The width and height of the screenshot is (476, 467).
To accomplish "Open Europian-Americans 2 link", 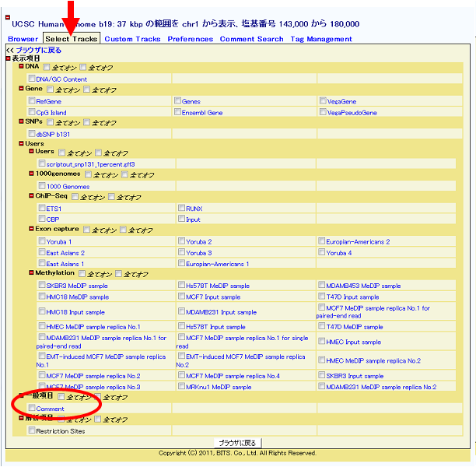I will [358, 242].
